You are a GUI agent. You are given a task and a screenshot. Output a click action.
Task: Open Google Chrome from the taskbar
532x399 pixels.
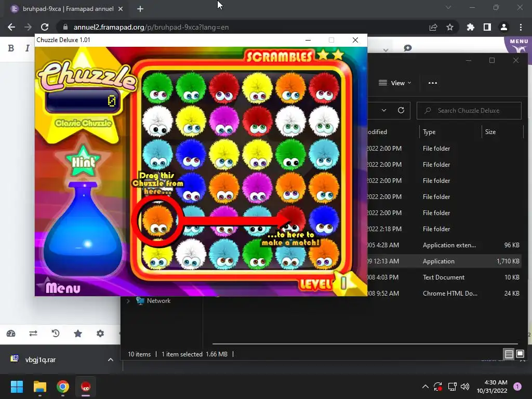63,387
